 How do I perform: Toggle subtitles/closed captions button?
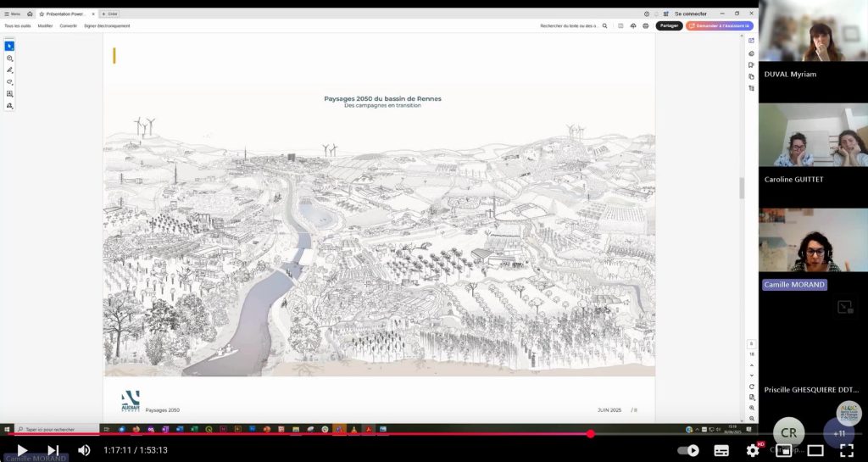pos(721,450)
